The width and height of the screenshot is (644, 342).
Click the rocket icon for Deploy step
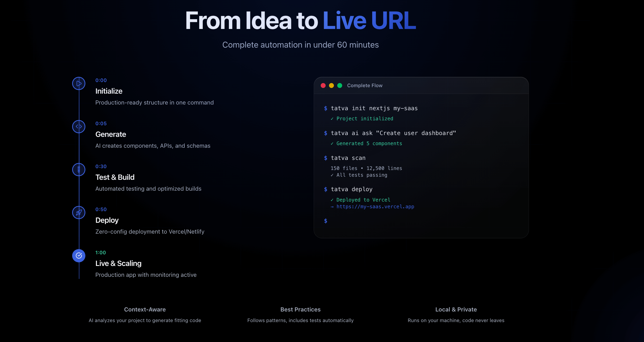pos(79,213)
